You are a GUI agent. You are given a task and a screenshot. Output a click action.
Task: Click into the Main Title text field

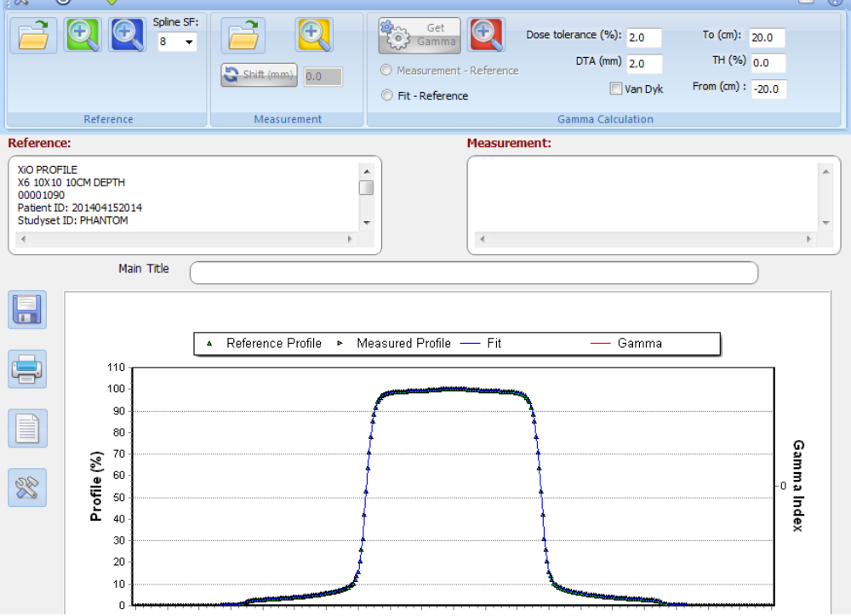[x=473, y=273]
